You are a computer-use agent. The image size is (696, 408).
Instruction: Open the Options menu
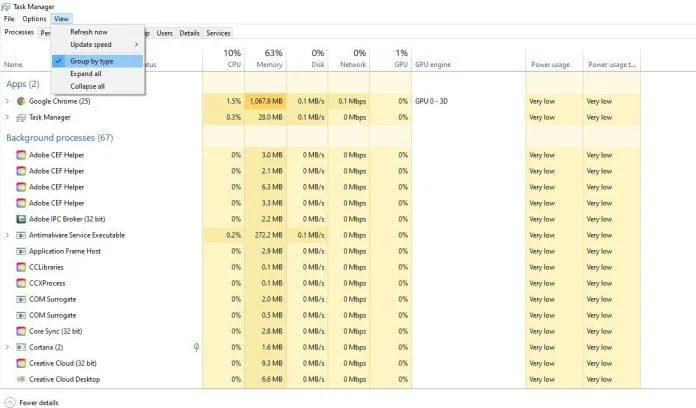pos(34,19)
